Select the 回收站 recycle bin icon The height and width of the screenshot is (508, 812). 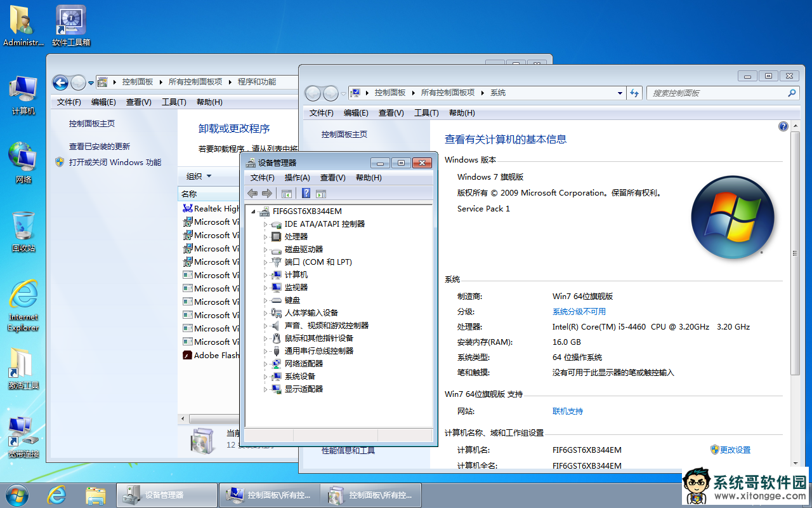pyautogui.click(x=23, y=232)
